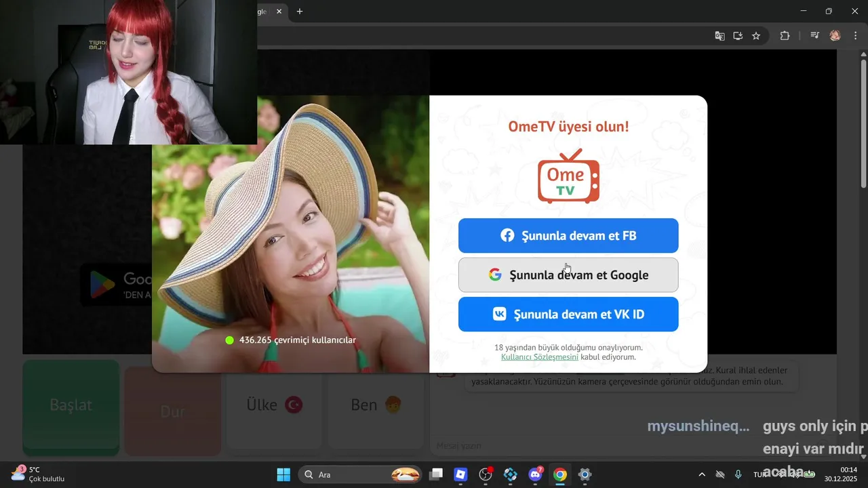Image resolution: width=868 pixels, height=488 pixels.
Task: Open Settings gear on the taskbar
Action: (585, 474)
